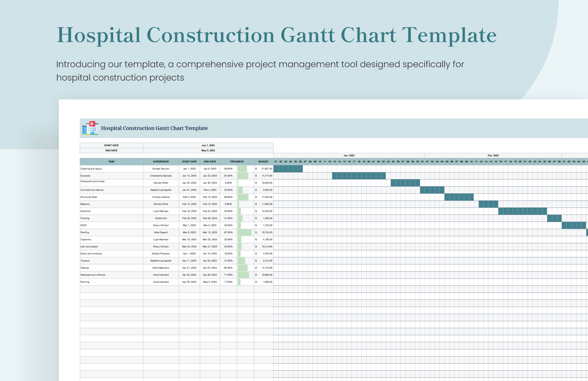Click the hospital building logo icon
The width and height of the screenshot is (588, 381).
coord(90,128)
